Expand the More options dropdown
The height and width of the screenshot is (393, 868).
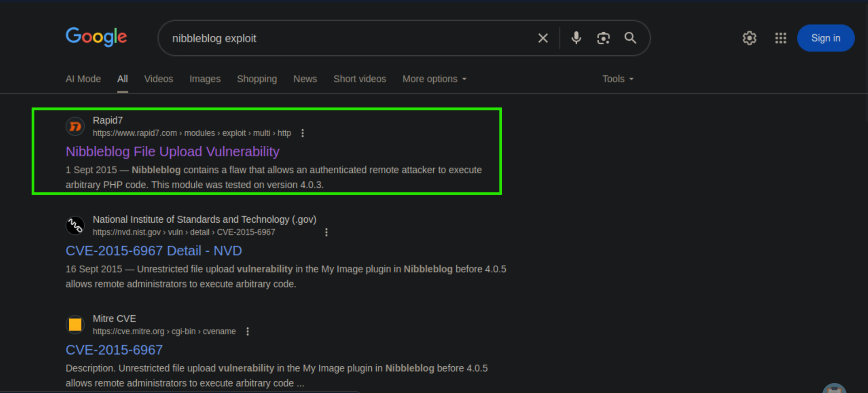[x=434, y=79]
